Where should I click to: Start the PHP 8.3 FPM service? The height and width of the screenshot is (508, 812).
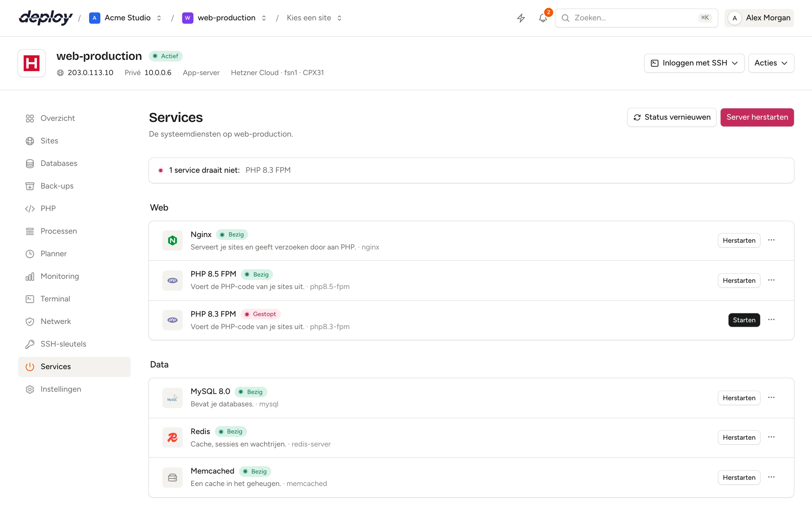click(744, 320)
